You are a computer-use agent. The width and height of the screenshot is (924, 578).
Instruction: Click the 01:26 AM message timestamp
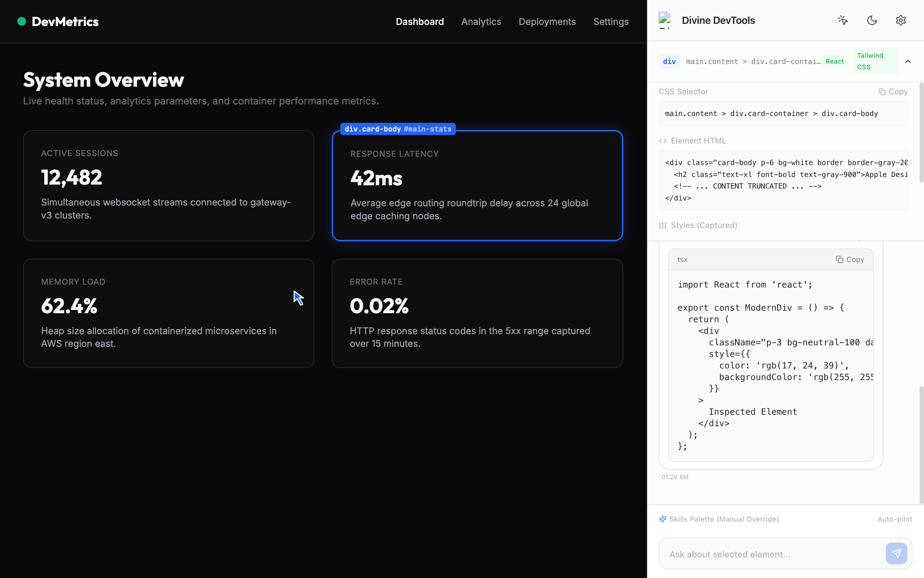[x=675, y=477]
